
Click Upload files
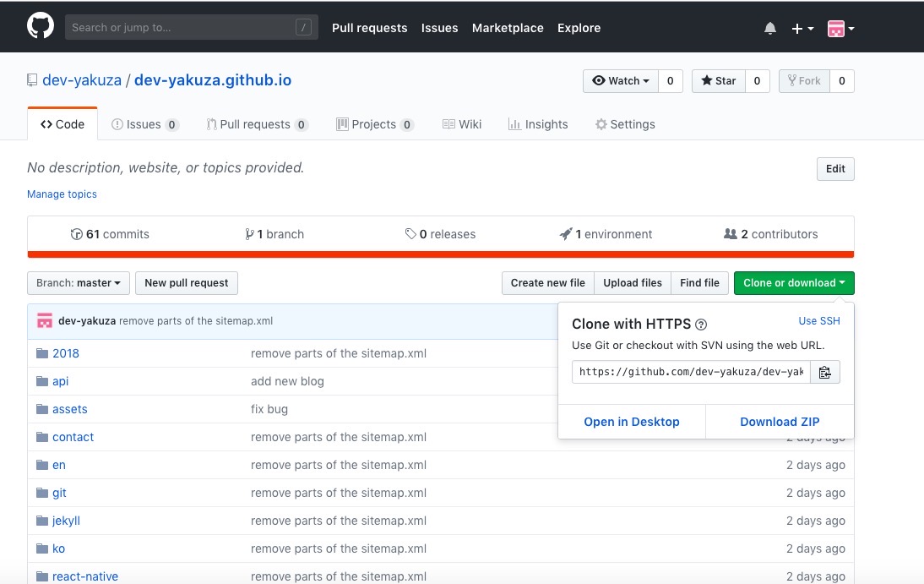[633, 283]
